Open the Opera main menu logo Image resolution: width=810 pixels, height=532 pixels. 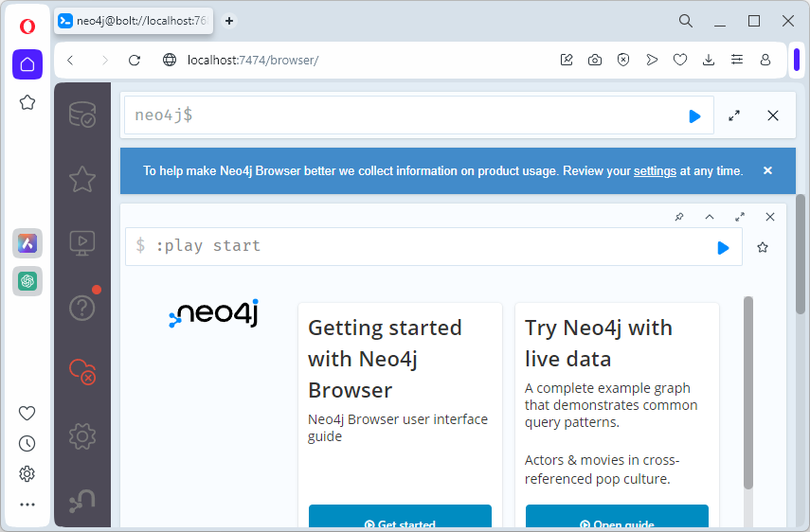(x=27, y=26)
